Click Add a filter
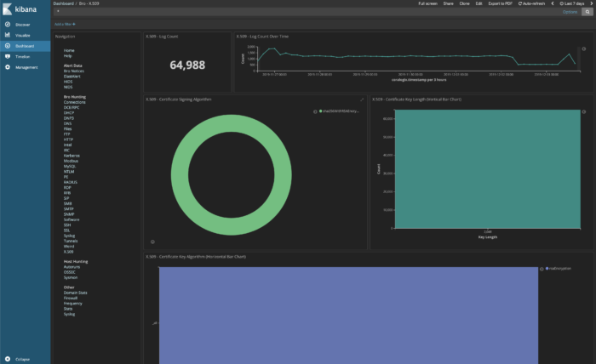596x364 pixels. (x=65, y=24)
